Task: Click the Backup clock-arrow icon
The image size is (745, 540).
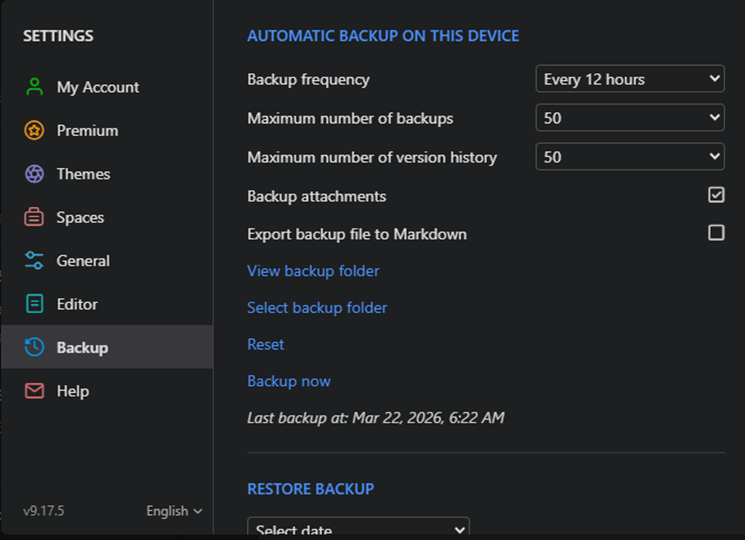Action: 35,348
